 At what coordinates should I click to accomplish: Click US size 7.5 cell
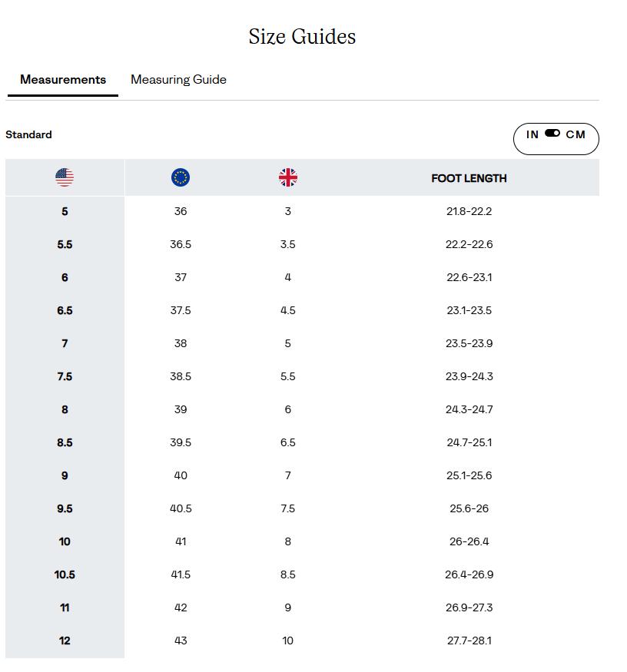[65, 376]
